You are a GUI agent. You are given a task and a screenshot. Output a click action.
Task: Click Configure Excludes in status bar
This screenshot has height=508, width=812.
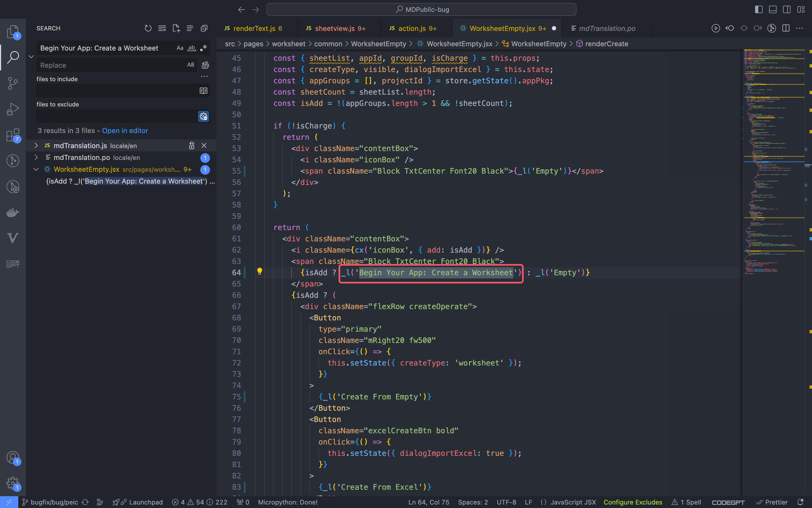coord(633,502)
